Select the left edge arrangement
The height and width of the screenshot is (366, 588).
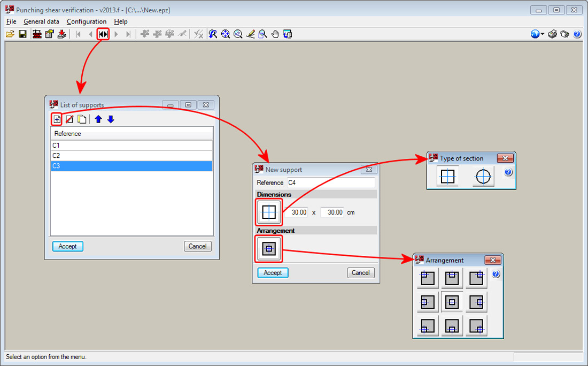point(428,302)
